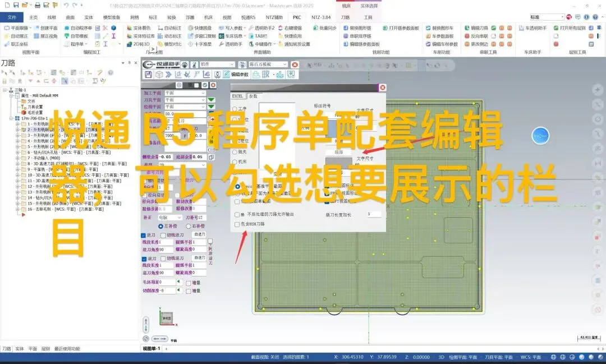Click the 实体着色 ribbon tool
The image size is (606, 364).
[x=139, y=28]
